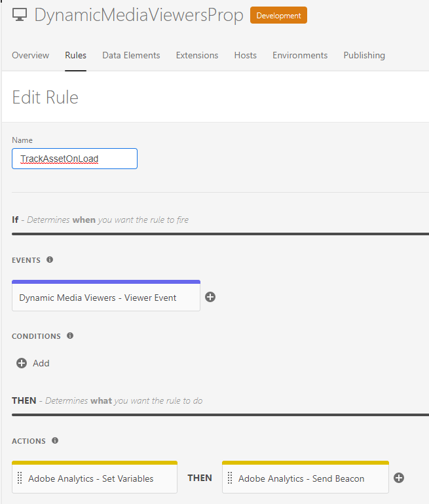
Task: Click the rule Name input field
Action: click(75, 159)
